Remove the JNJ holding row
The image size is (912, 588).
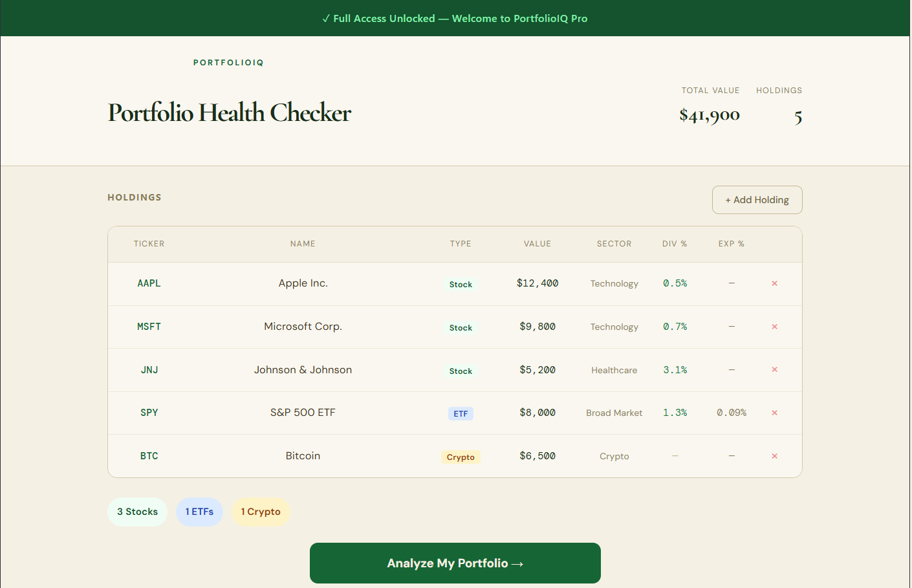[x=774, y=369]
